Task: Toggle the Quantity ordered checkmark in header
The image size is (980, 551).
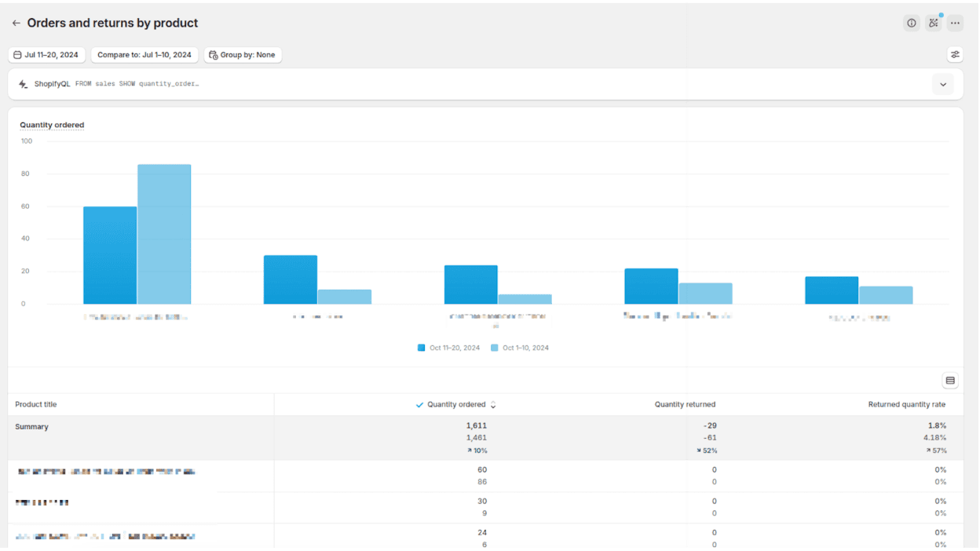Action: point(420,405)
